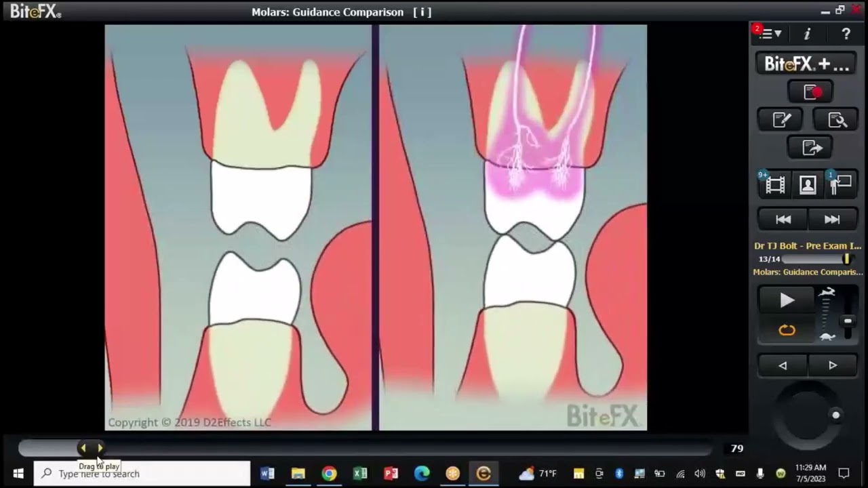868x488 pixels.
Task: Skip to next presentation item
Action: (x=832, y=220)
